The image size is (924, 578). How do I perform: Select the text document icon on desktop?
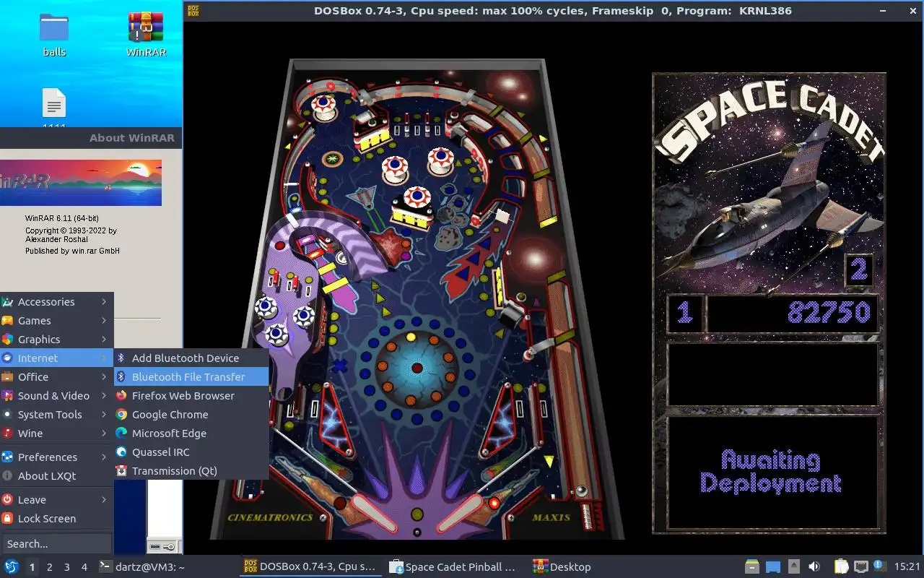click(x=54, y=103)
